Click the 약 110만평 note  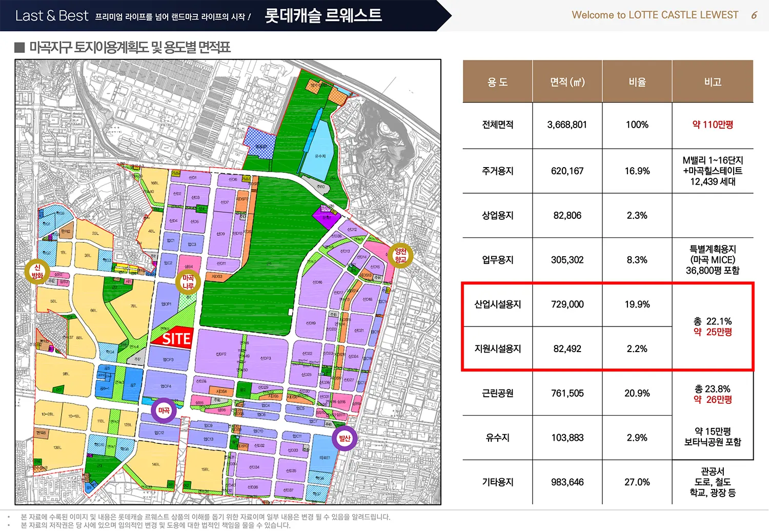point(713,125)
